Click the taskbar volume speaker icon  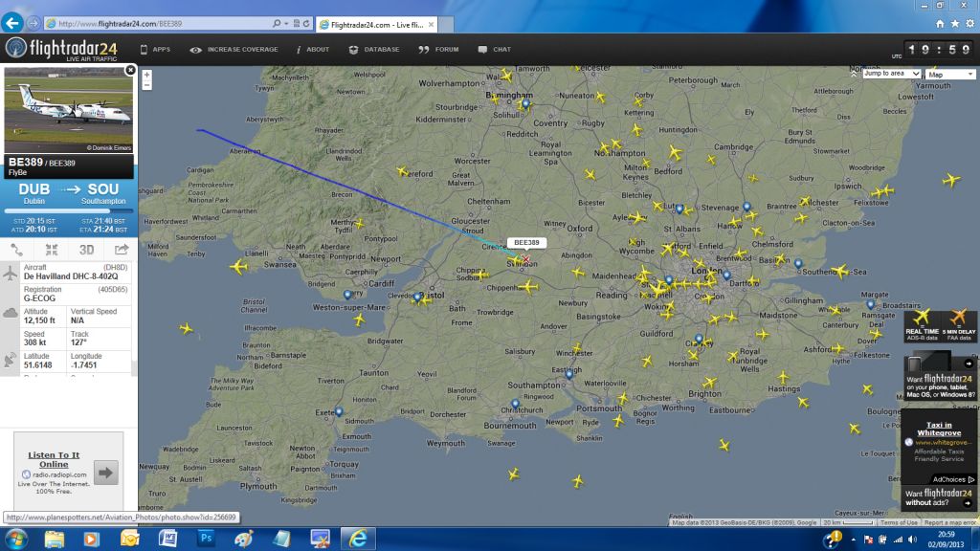point(912,540)
